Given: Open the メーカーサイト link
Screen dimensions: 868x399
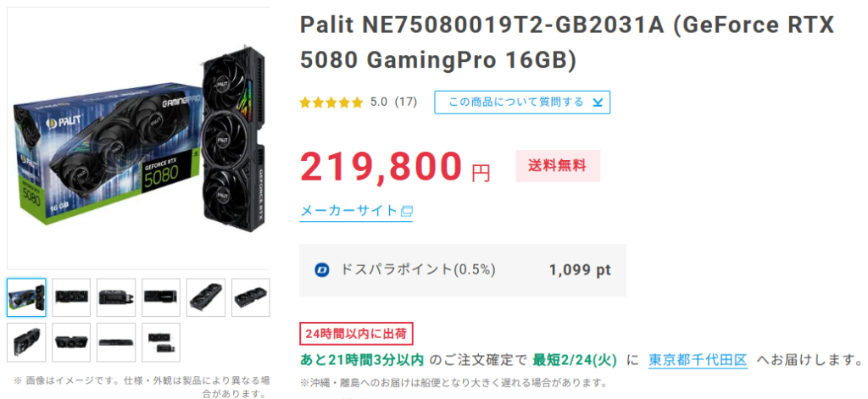Looking at the screenshot, I should [x=348, y=211].
